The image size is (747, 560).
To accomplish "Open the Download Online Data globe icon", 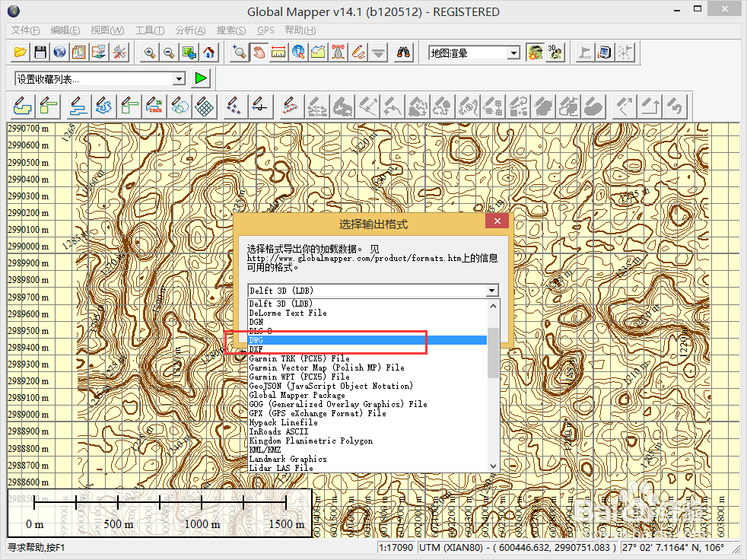I will pos(59,52).
